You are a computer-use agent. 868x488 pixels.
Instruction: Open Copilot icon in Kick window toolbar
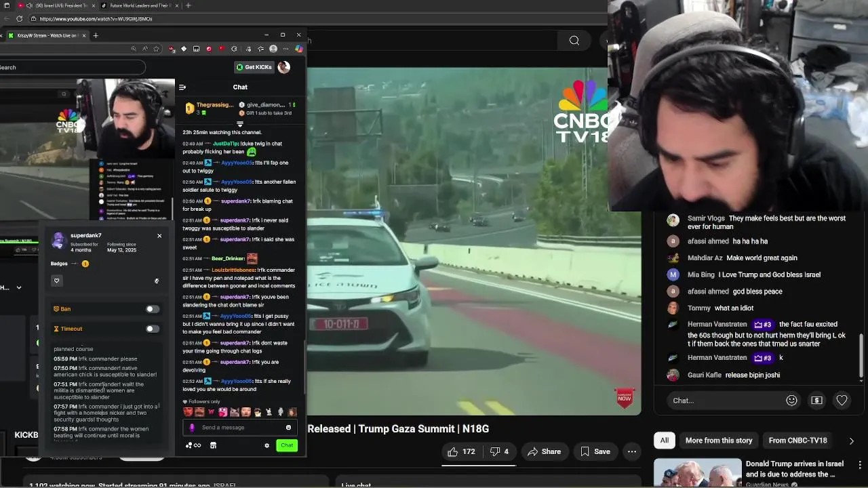pyautogui.click(x=299, y=49)
